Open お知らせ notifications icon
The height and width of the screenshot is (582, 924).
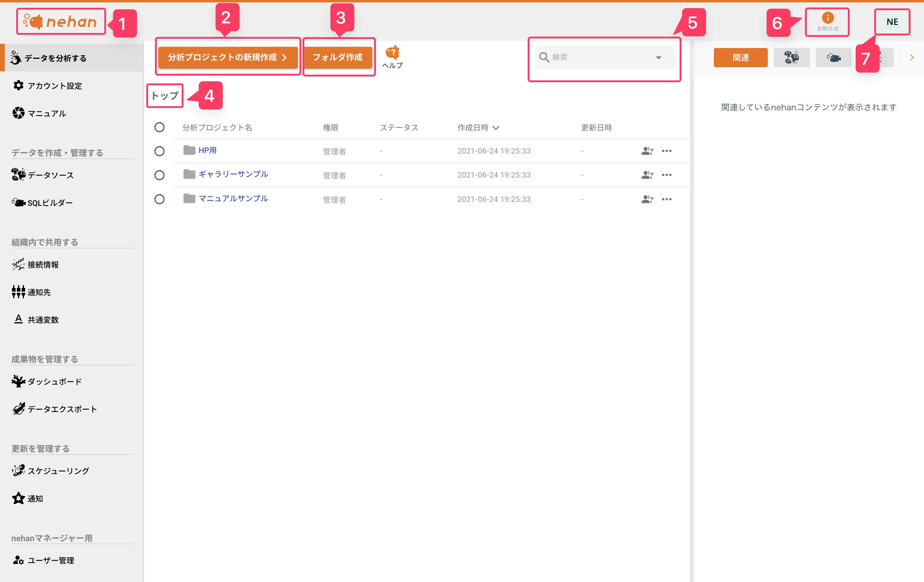coord(827,22)
